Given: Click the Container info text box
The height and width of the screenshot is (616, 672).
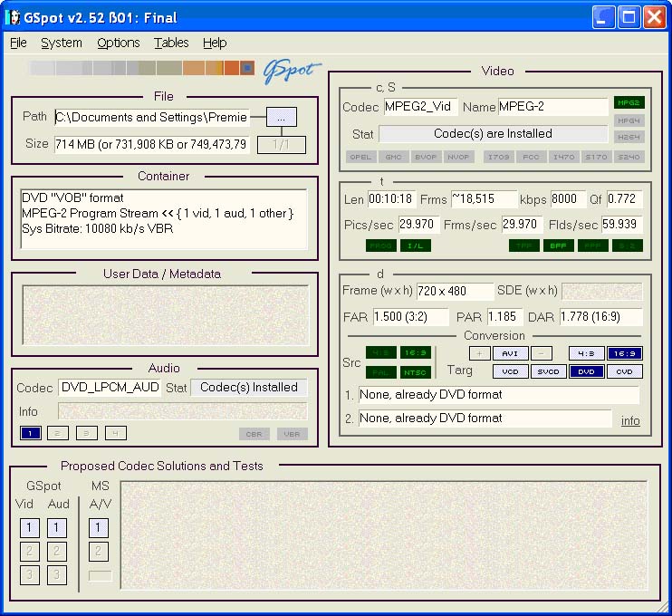Looking at the screenshot, I should coord(164,218).
